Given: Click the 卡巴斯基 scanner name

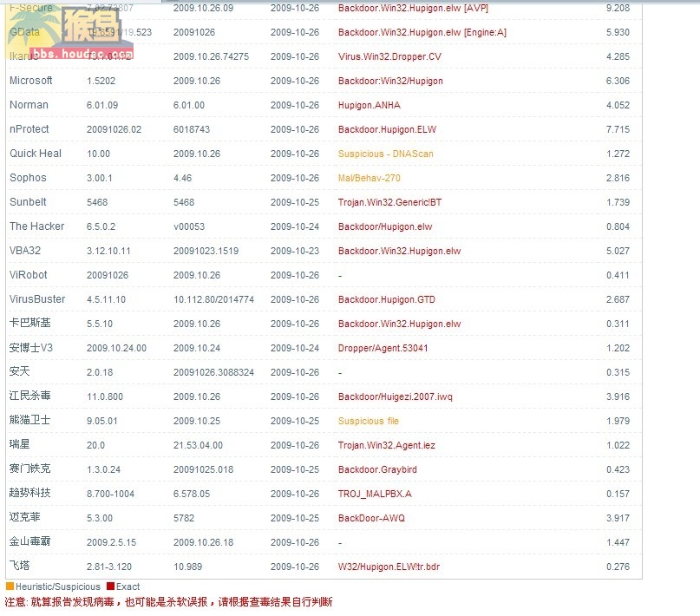Looking at the screenshot, I should click(x=29, y=323).
